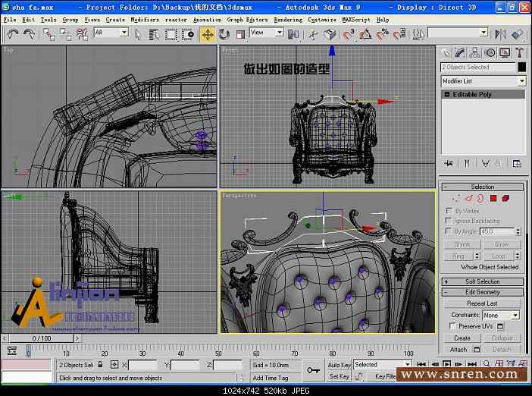The width and height of the screenshot is (532, 396).
Task: Choose the Select Object arrow tool
Action: click(138, 34)
